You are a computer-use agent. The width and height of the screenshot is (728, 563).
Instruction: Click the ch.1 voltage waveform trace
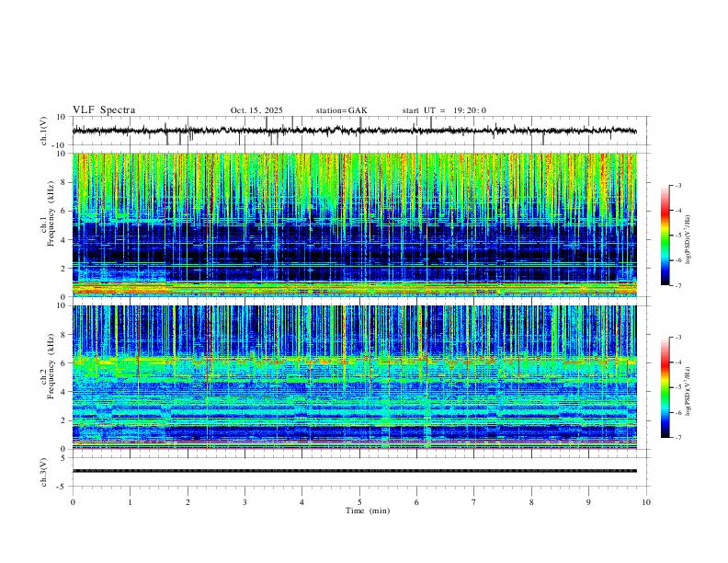(x=354, y=131)
